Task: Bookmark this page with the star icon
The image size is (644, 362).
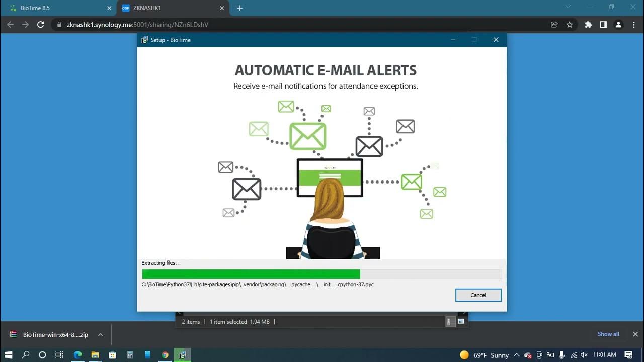Action: pos(570,24)
